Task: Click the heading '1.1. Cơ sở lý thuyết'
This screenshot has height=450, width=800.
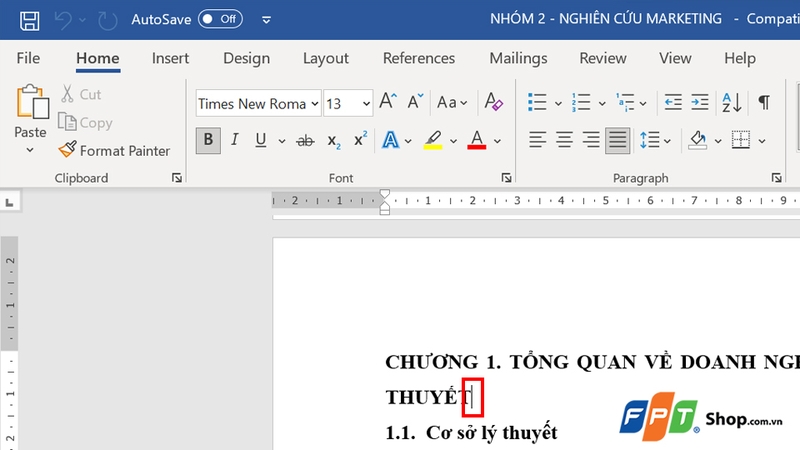Action: tap(471, 433)
